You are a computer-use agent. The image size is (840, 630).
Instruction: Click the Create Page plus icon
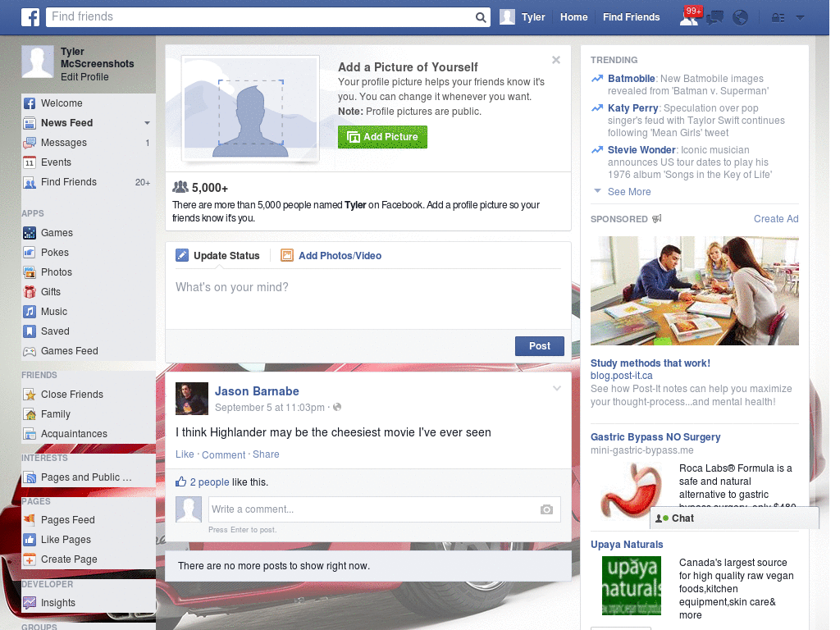click(30, 559)
